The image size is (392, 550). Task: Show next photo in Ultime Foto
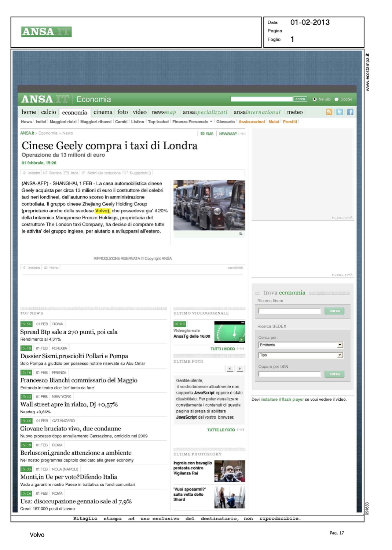pos(240,369)
